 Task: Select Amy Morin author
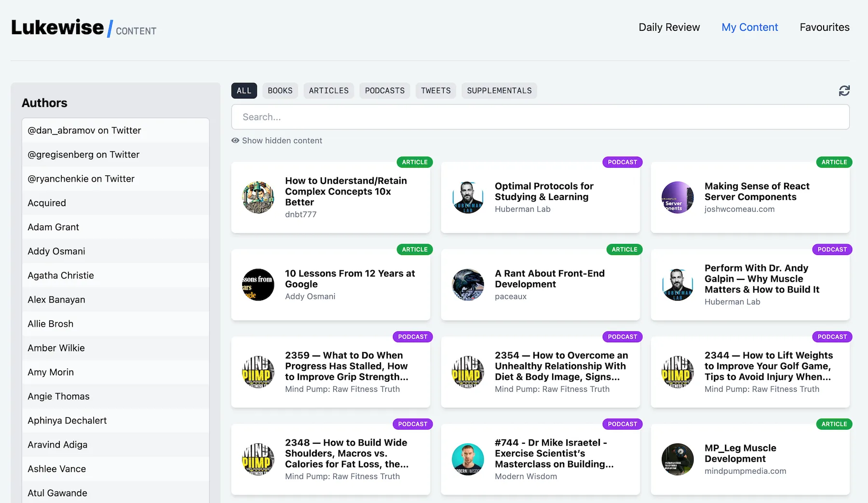pyautogui.click(x=115, y=372)
